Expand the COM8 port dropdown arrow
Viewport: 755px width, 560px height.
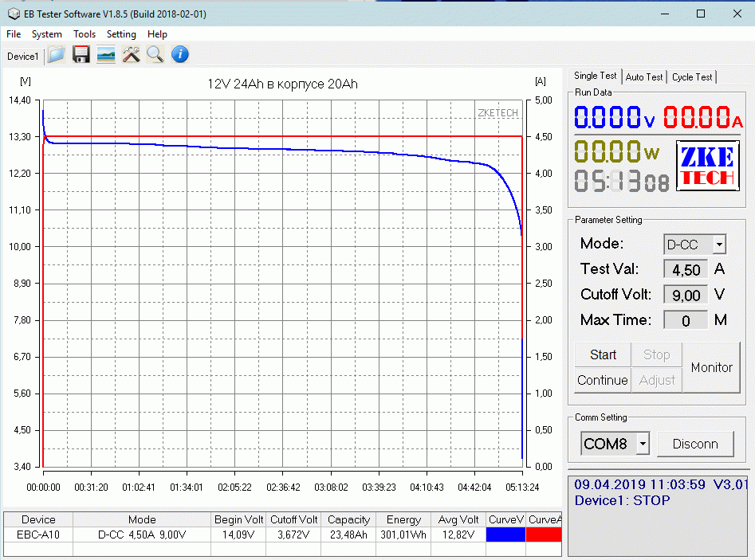pyautogui.click(x=643, y=444)
